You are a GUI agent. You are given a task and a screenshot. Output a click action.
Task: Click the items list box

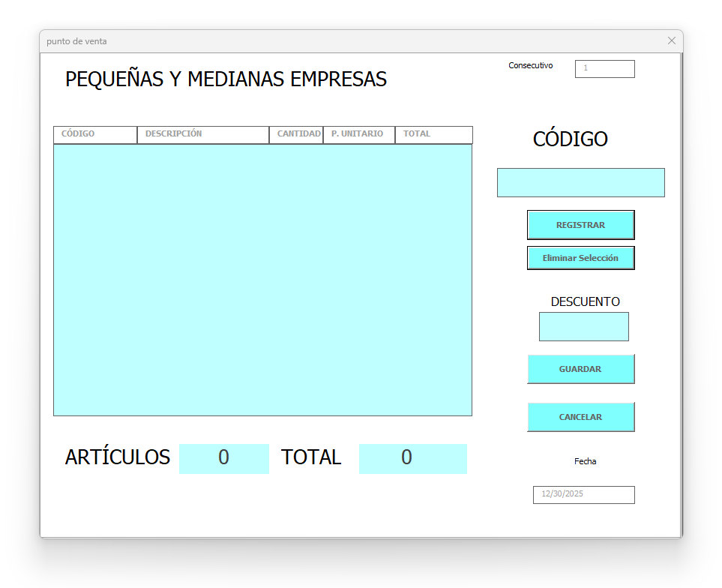[x=263, y=280]
